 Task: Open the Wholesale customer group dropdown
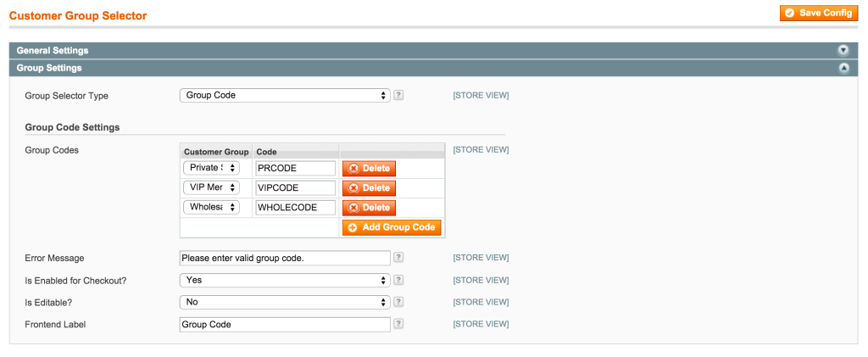tap(211, 208)
